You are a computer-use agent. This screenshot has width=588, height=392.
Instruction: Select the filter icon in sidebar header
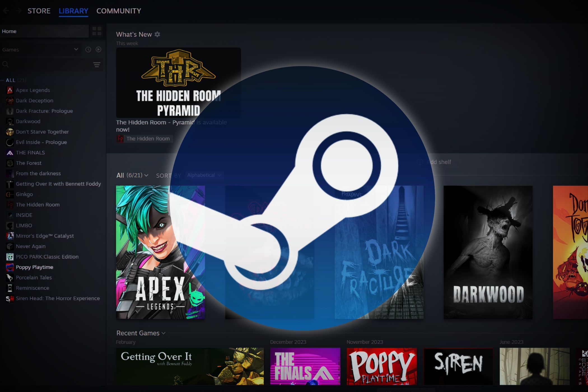tap(97, 65)
